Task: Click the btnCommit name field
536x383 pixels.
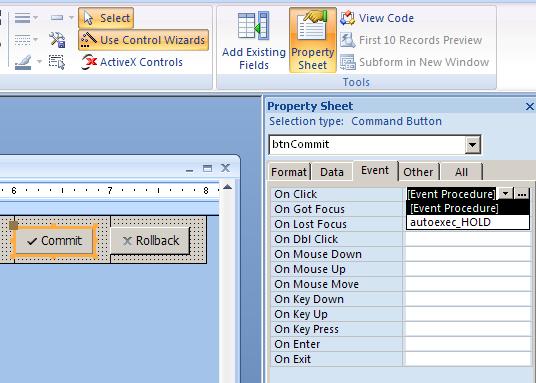Action: [367, 145]
